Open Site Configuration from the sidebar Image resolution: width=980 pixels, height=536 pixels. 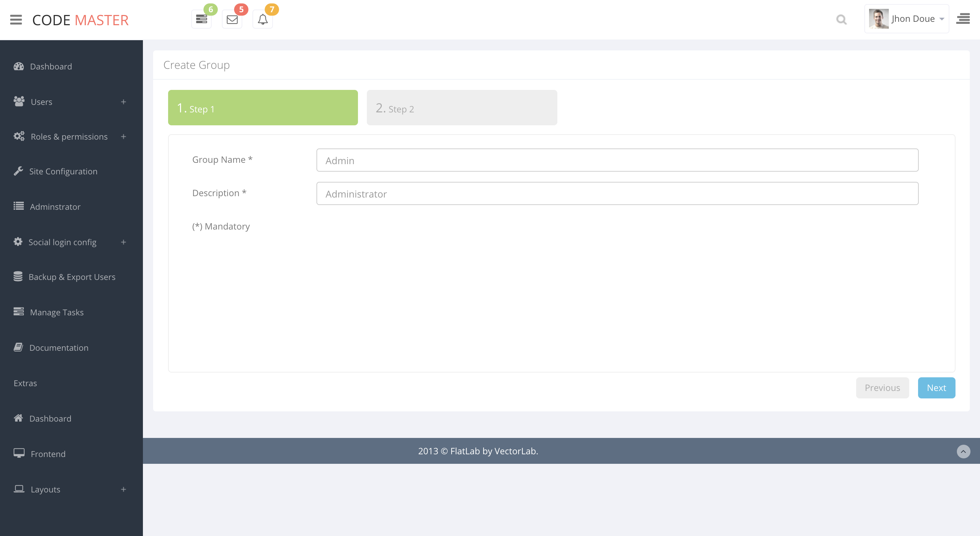pyautogui.click(x=63, y=171)
